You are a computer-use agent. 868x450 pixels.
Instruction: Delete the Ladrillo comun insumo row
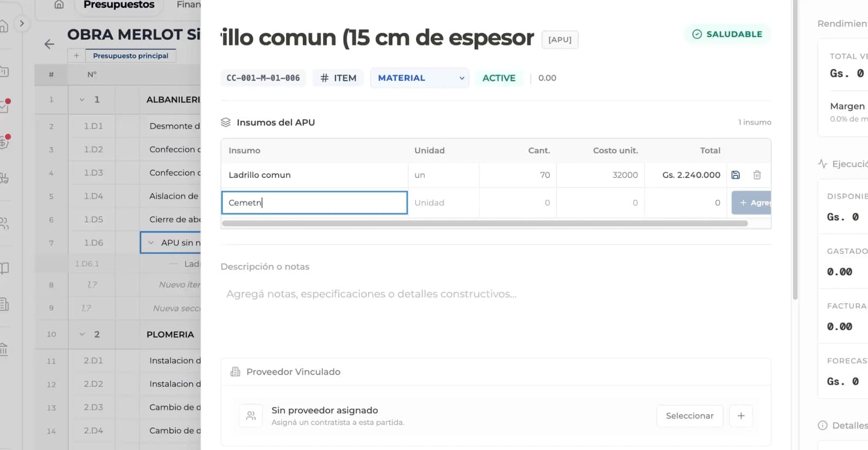click(x=757, y=175)
